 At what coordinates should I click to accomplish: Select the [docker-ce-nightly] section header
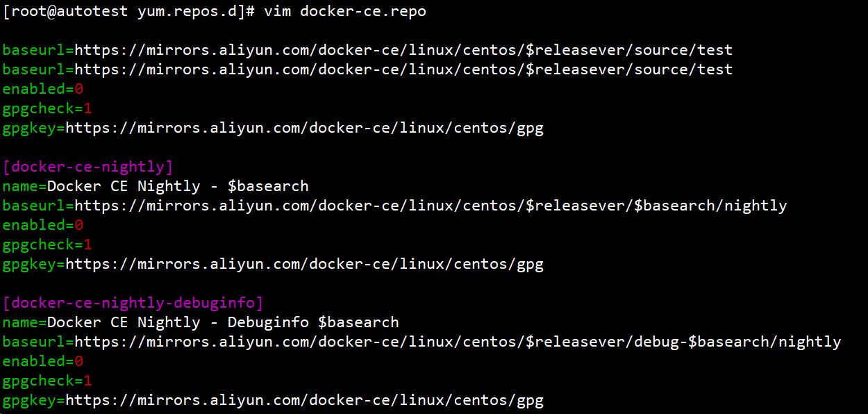pyautogui.click(x=88, y=167)
